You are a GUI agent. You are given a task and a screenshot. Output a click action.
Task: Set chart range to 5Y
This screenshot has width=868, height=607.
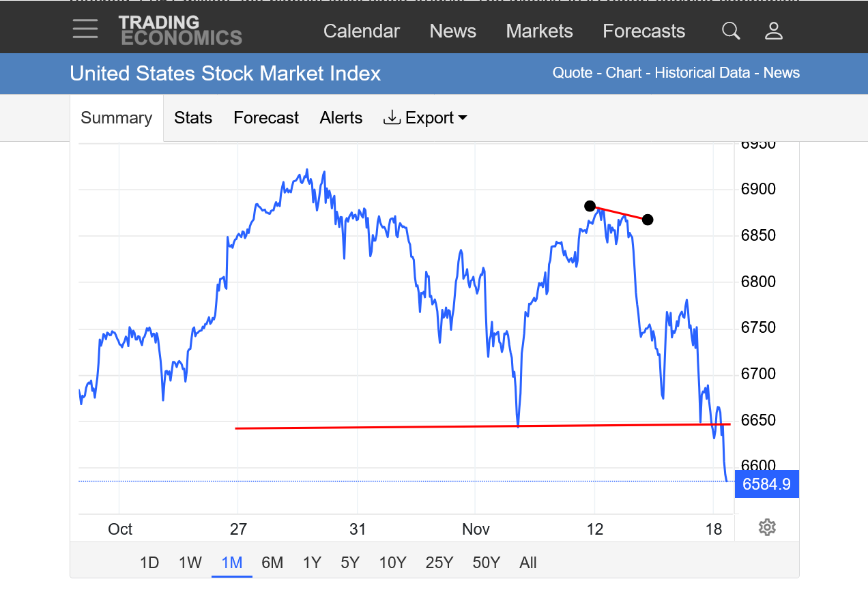350,563
